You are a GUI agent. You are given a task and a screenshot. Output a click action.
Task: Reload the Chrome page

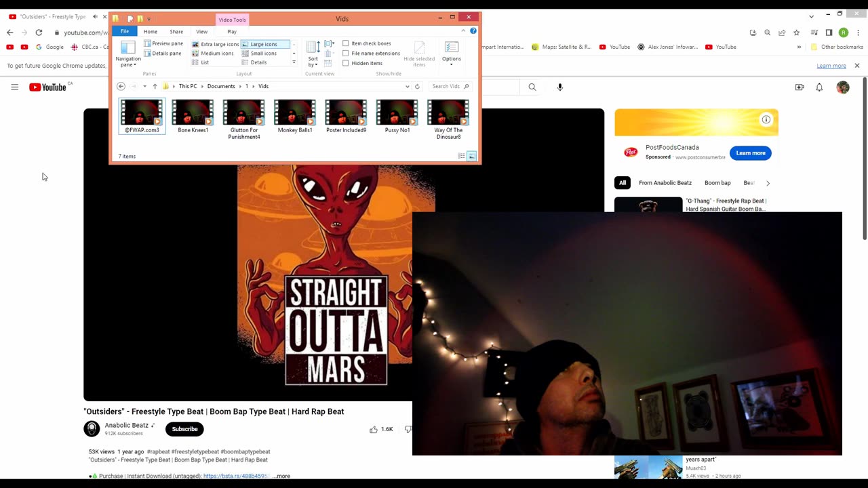coord(39,33)
